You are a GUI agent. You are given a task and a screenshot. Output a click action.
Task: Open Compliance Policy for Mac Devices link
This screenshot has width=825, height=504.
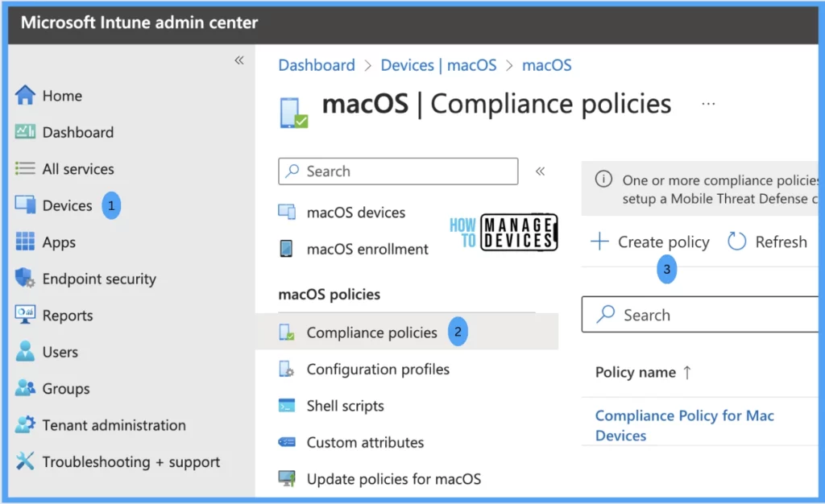(x=685, y=425)
